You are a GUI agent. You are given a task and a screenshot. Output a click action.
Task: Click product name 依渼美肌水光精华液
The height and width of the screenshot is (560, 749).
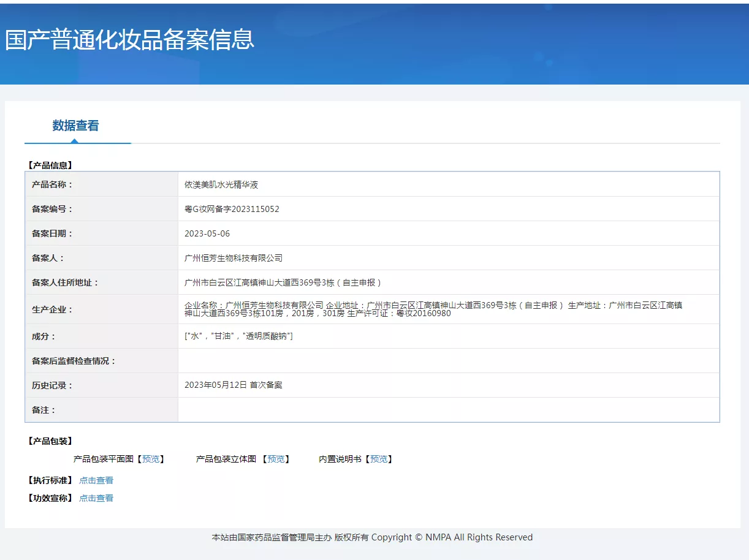tap(221, 184)
